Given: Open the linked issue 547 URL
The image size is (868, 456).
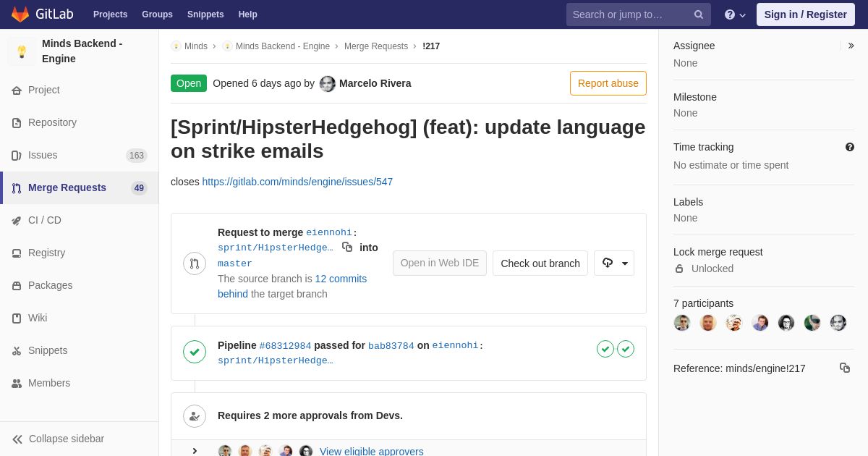Looking at the screenshot, I should coord(297,182).
